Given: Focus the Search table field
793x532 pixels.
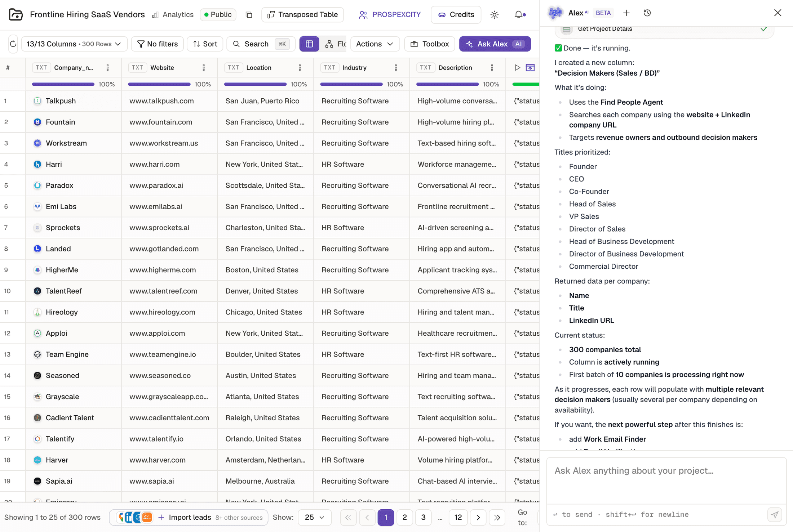Looking at the screenshot, I should (261, 44).
